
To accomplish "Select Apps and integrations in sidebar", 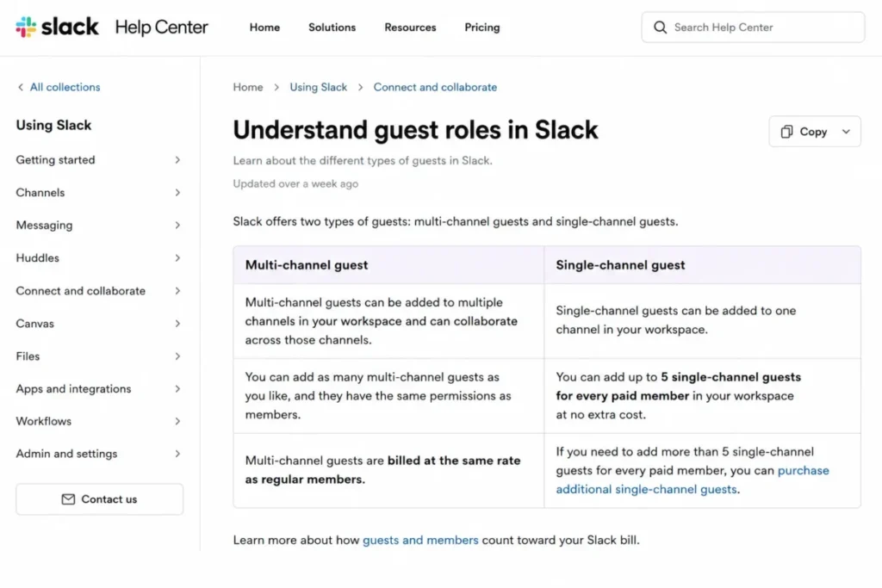I will (74, 389).
